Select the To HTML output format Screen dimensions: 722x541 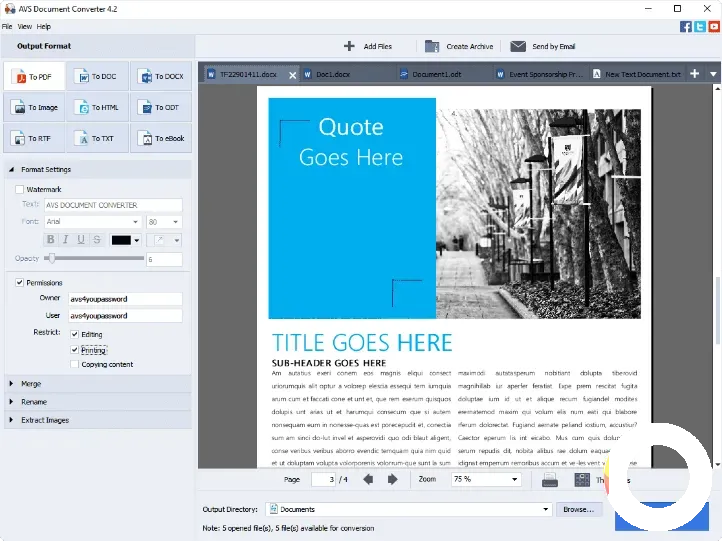97,107
